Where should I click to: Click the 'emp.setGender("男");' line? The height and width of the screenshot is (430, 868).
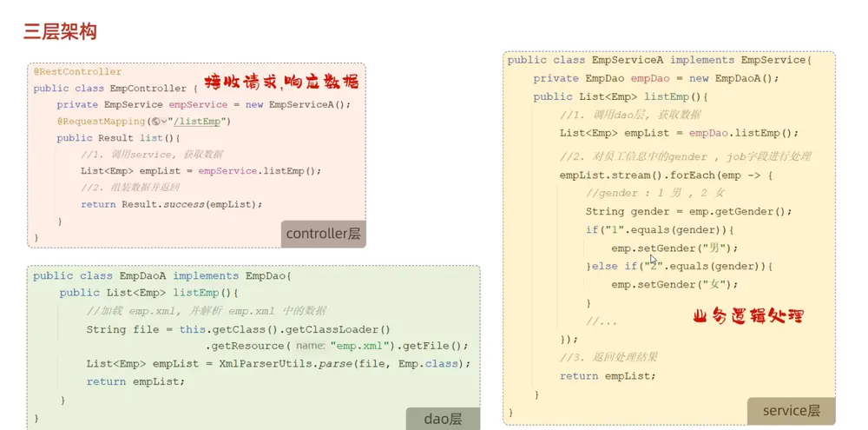(674, 248)
